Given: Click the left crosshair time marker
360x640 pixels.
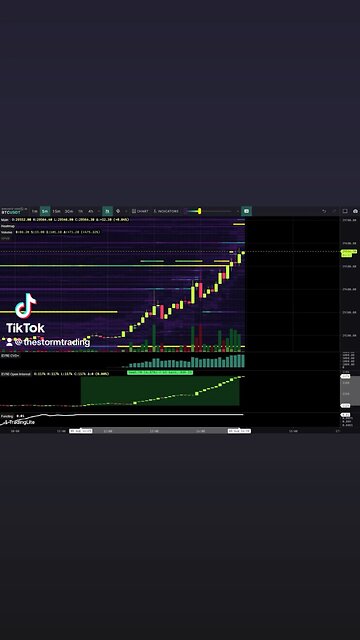Looking at the screenshot, I should point(80,431).
